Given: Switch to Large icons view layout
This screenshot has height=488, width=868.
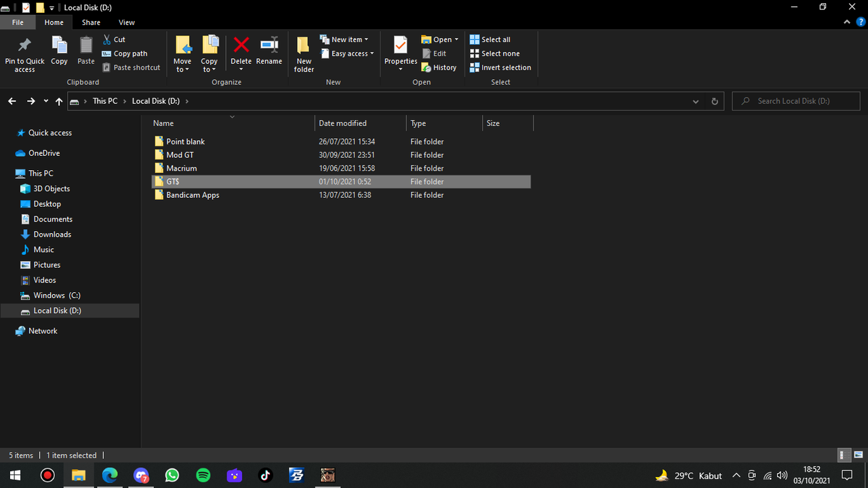Looking at the screenshot, I should pyautogui.click(x=859, y=455).
